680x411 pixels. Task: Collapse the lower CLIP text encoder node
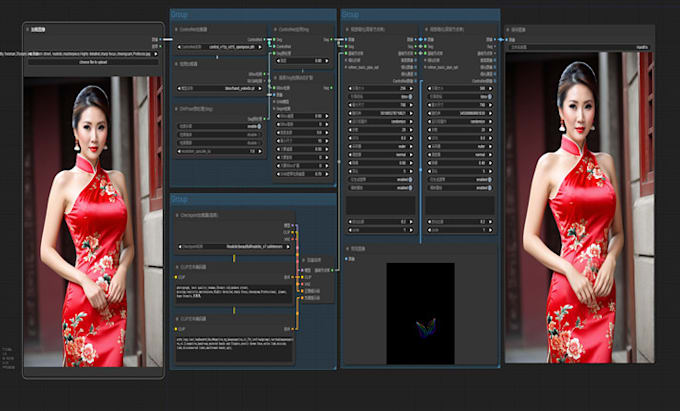coord(176,318)
